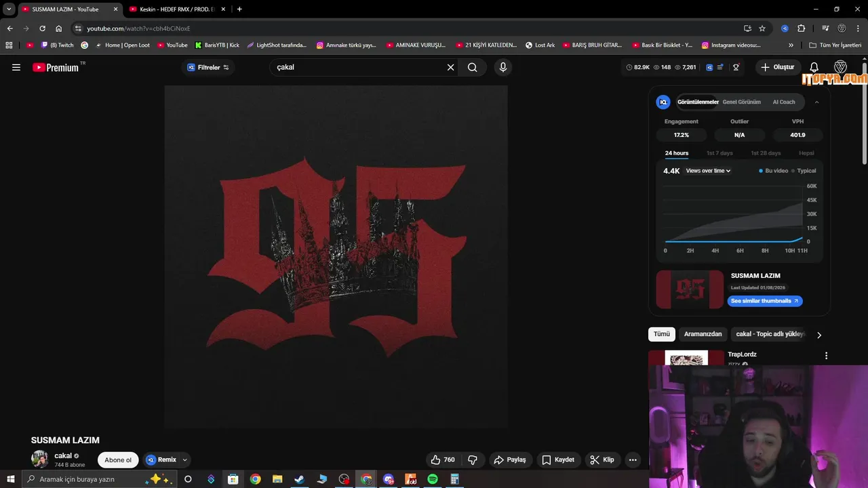Open more actions three-dot menu under video
Screen dimensions: 868x488
click(633, 460)
